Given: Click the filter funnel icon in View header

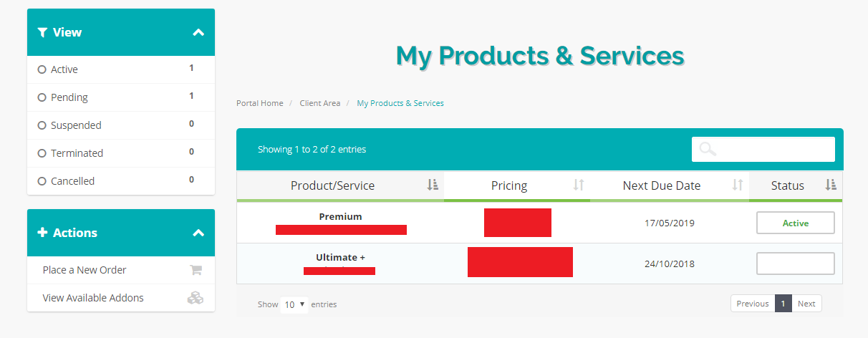Looking at the screenshot, I should [42, 32].
